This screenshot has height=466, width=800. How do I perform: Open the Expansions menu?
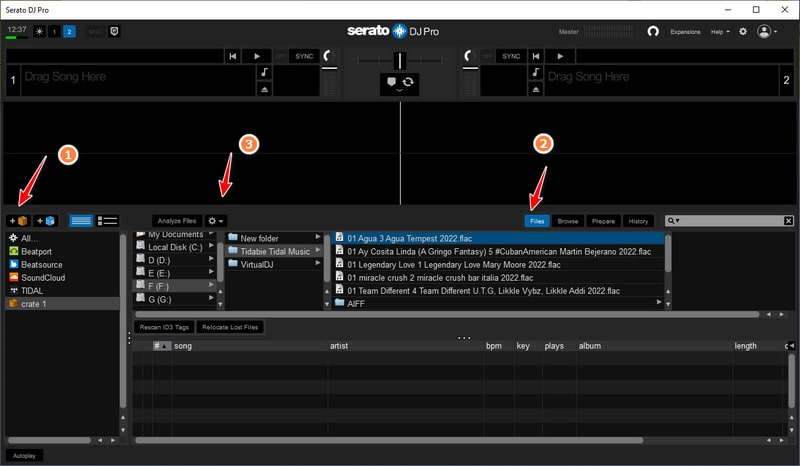685,32
